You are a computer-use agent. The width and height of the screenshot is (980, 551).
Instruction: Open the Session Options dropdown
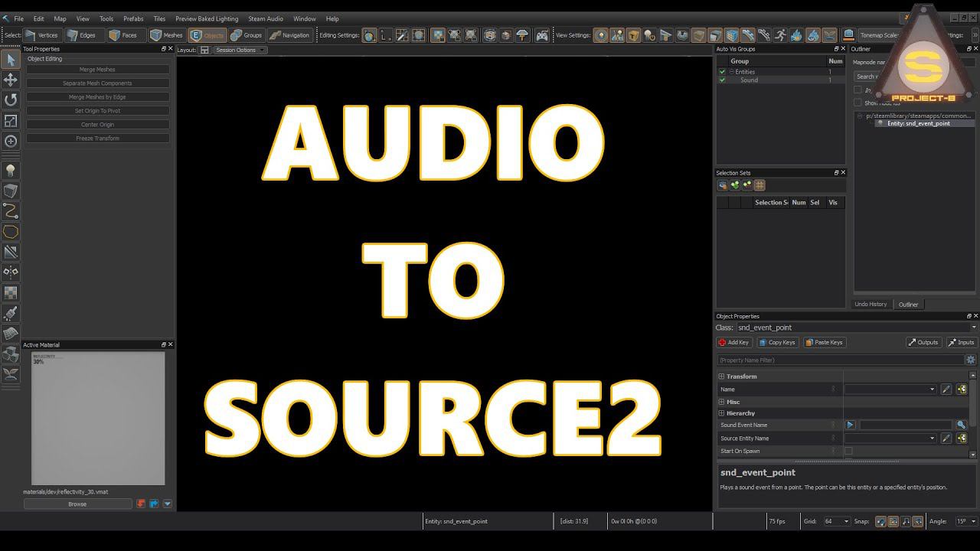pyautogui.click(x=240, y=50)
